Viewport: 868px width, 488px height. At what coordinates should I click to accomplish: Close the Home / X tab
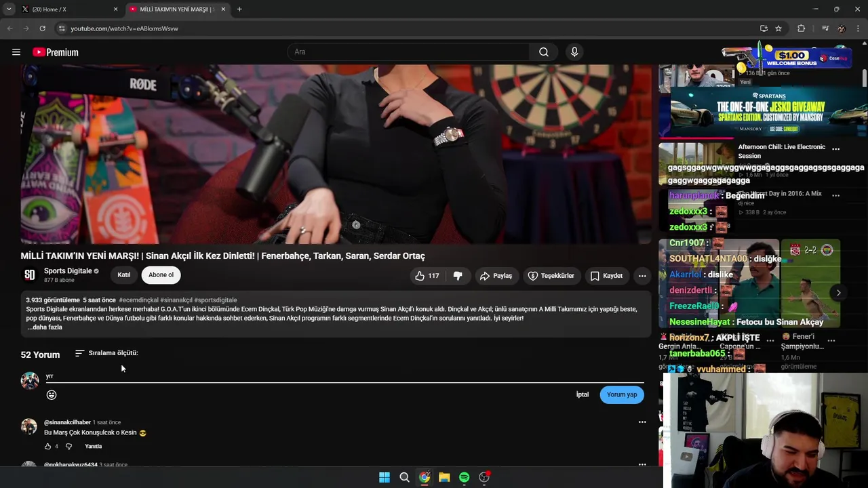pos(115,9)
